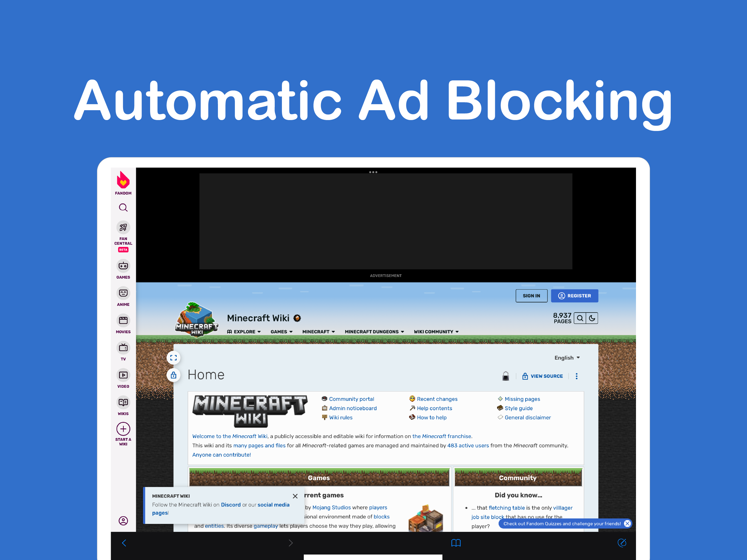Click the View Source button
This screenshot has height=560, width=747.
[x=543, y=376]
